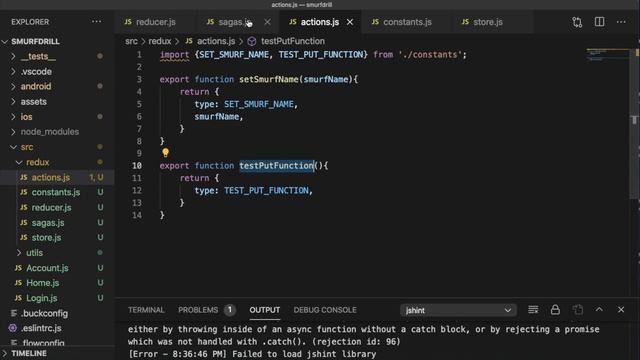Click the EXPLORER panel title
Viewport: 640px width, 360px height.
click(x=30, y=22)
